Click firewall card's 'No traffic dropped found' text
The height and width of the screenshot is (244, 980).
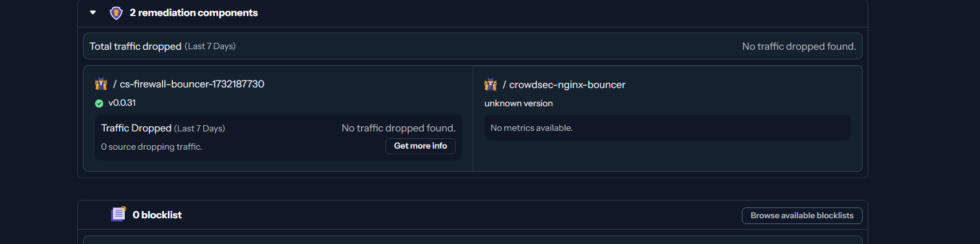398,128
